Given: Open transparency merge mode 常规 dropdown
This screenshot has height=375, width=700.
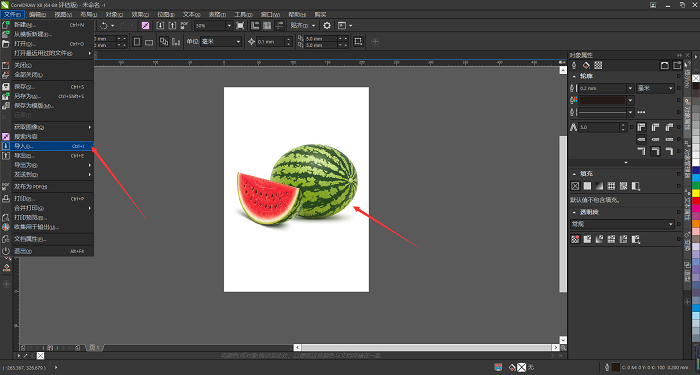Looking at the screenshot, I should [622, 224].
